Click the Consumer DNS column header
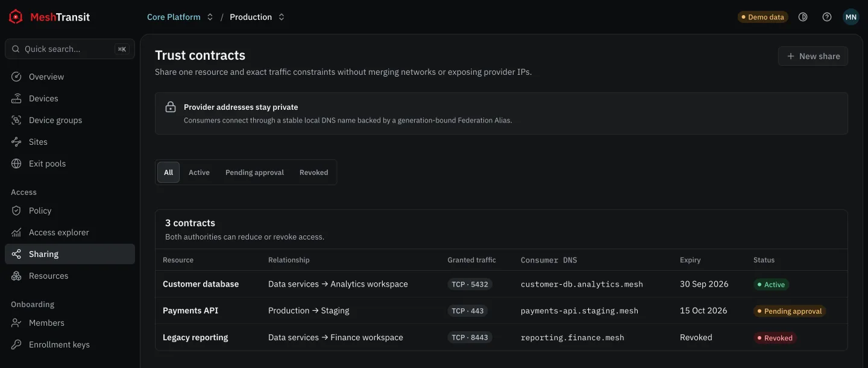This screenshot has width=868, height=368. pos(549,260)
